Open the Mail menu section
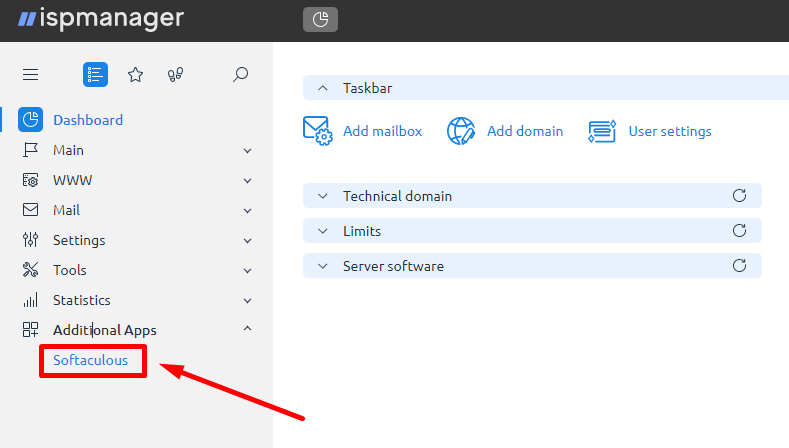The image size is (789, 448). click(66, 210)
